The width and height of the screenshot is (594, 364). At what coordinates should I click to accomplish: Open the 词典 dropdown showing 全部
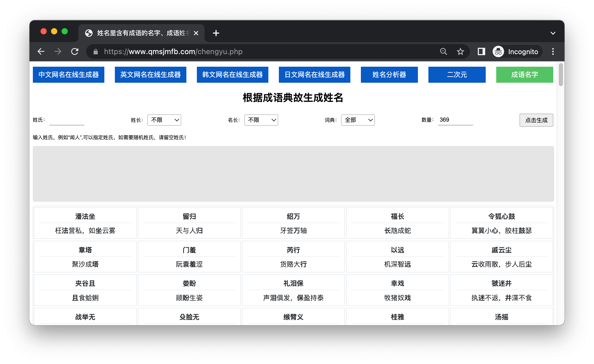(358, 120)
